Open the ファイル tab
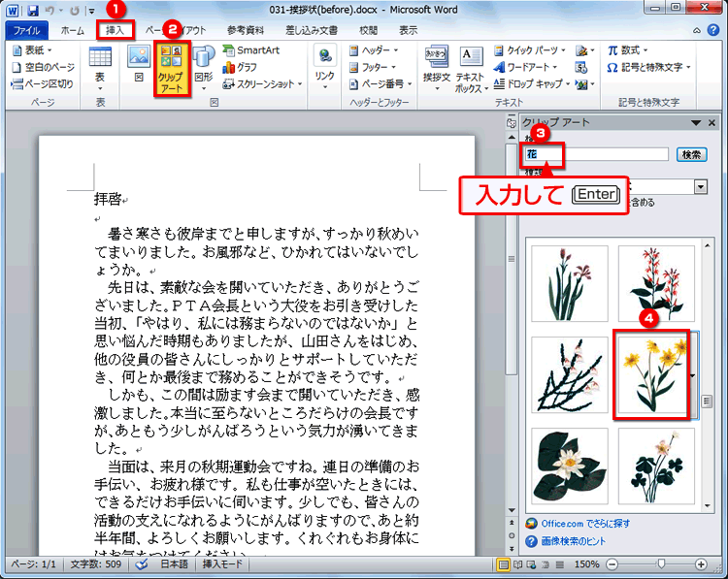Viewport: 728px width, 579px height. [26, 31]
